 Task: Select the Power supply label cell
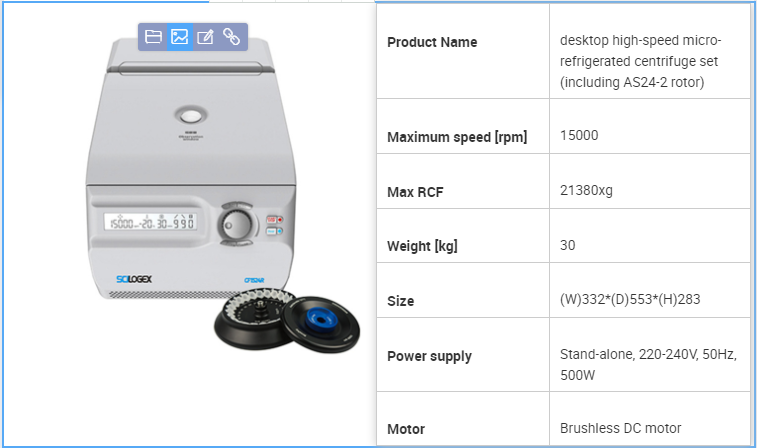463,355
